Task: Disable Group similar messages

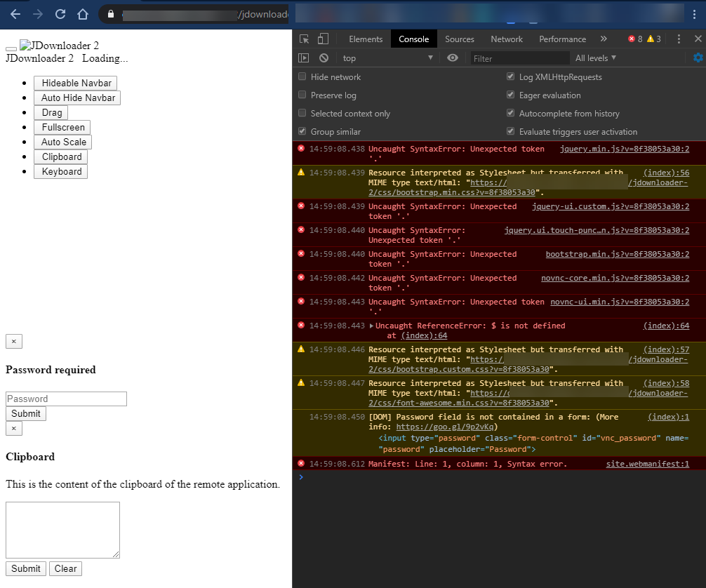Action: click(x=301, y=131)
